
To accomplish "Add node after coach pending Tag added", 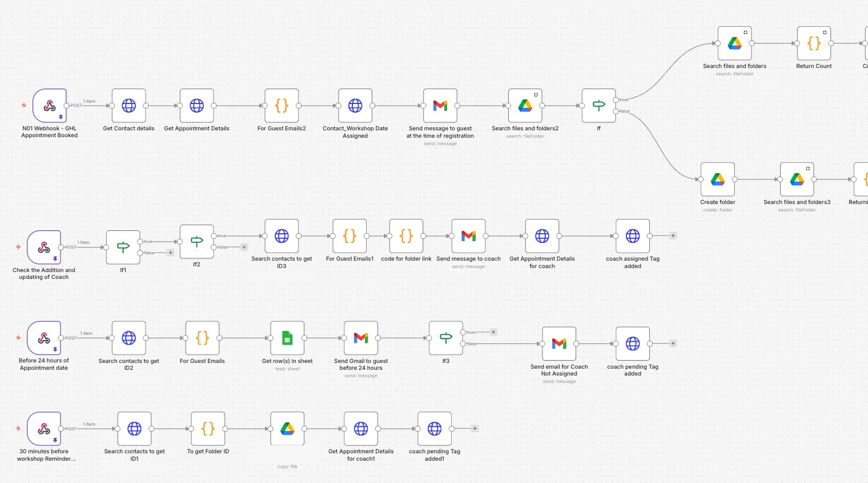I will point(673,344).
